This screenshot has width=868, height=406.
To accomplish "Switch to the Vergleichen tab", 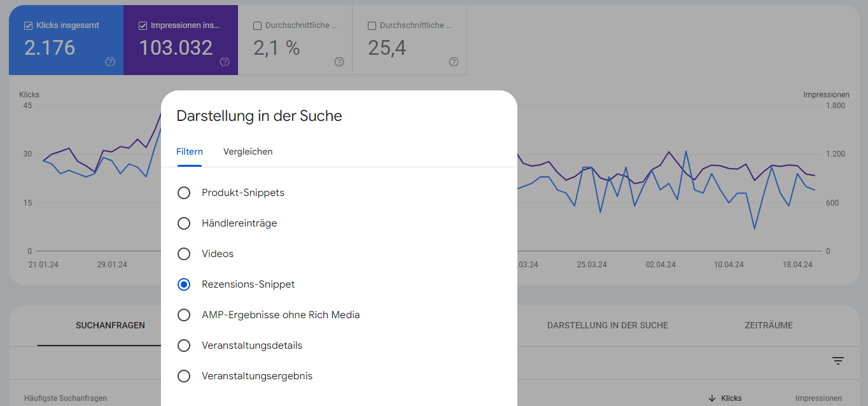I will coord(248,151).
